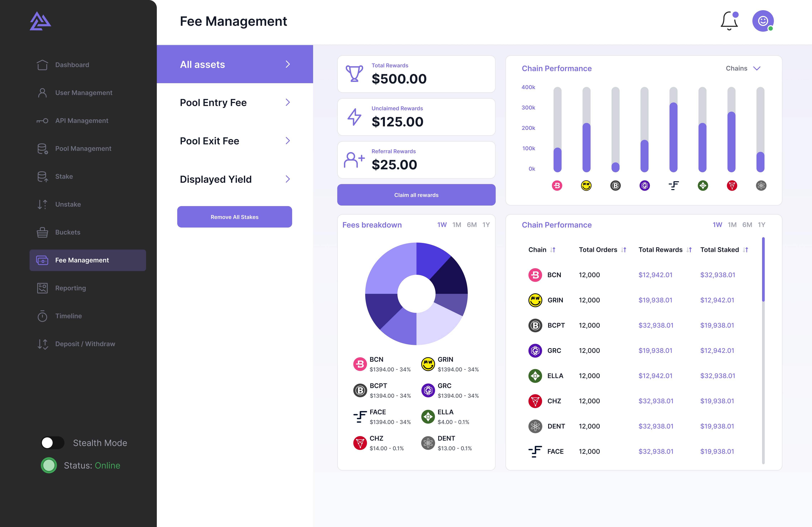This screenshot has height=527, width=812.
Task: Click the Stake database icon
Action: tap(42, 177)
